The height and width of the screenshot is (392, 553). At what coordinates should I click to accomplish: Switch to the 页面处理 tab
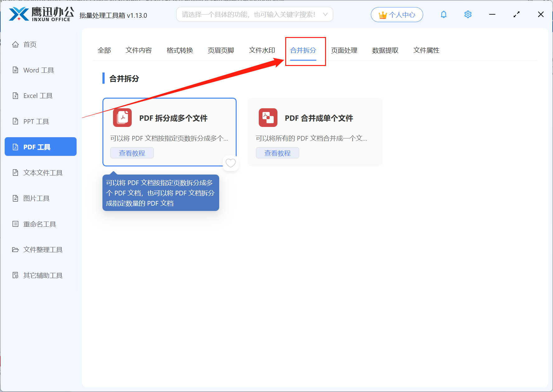tap(344, 50)
